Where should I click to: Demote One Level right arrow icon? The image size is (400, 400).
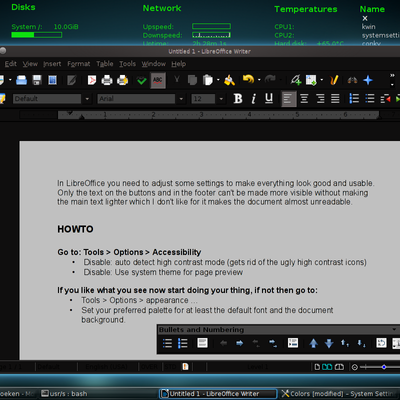coord(239,343)
